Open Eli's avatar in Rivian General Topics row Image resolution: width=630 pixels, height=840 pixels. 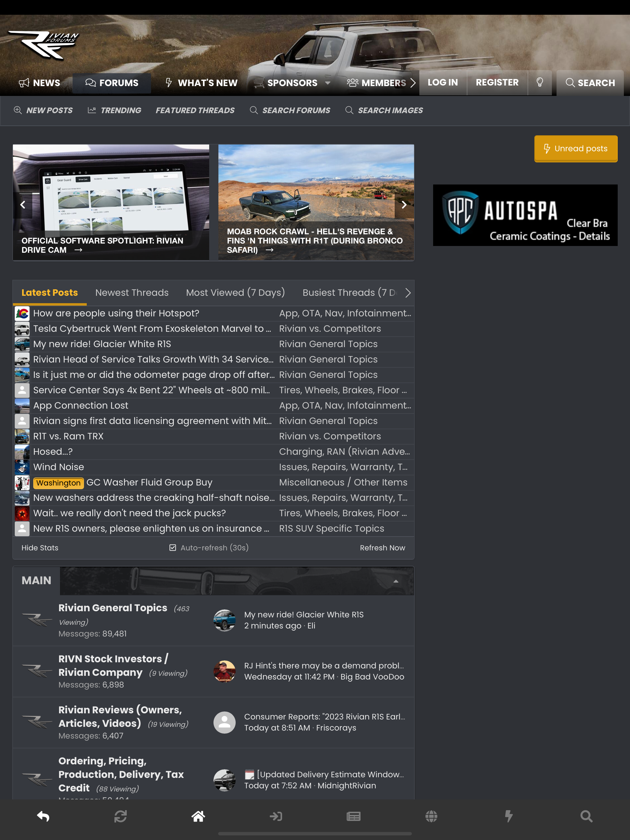coord(224,620)
